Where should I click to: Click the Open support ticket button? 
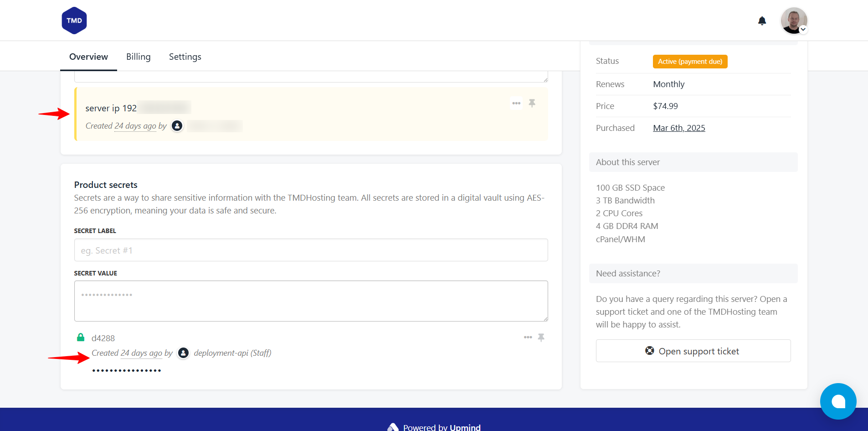(693, 351)
